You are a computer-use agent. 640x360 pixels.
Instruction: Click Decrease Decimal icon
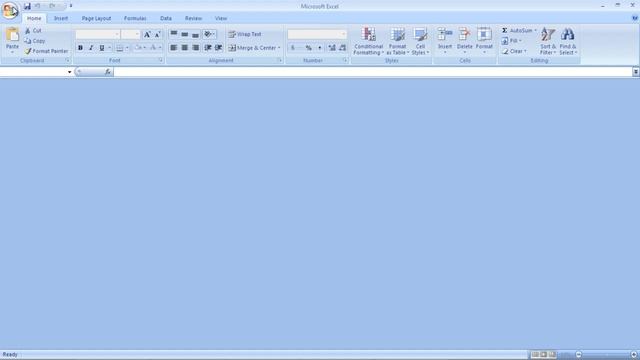click(x=342, y=48)
